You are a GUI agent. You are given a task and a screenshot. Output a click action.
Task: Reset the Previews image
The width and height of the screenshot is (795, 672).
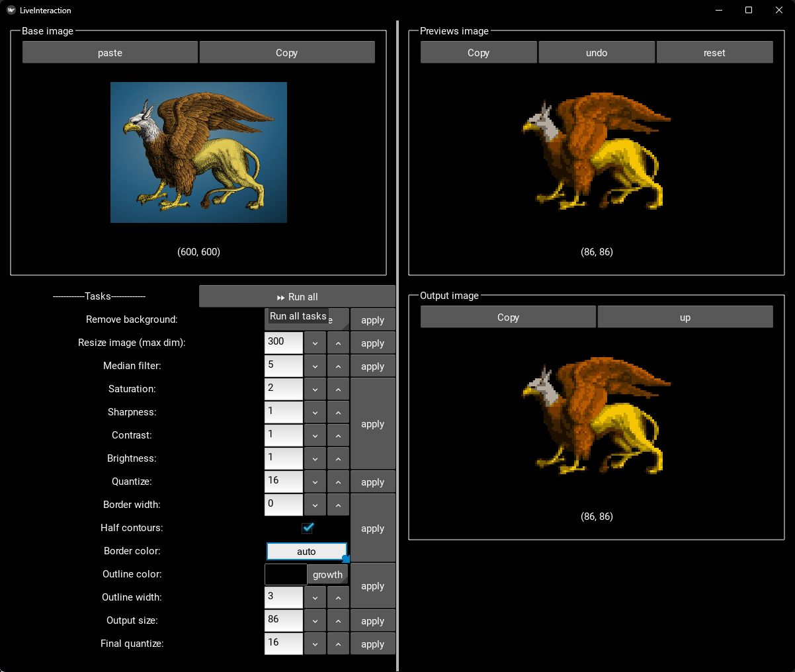coord(714,53)
